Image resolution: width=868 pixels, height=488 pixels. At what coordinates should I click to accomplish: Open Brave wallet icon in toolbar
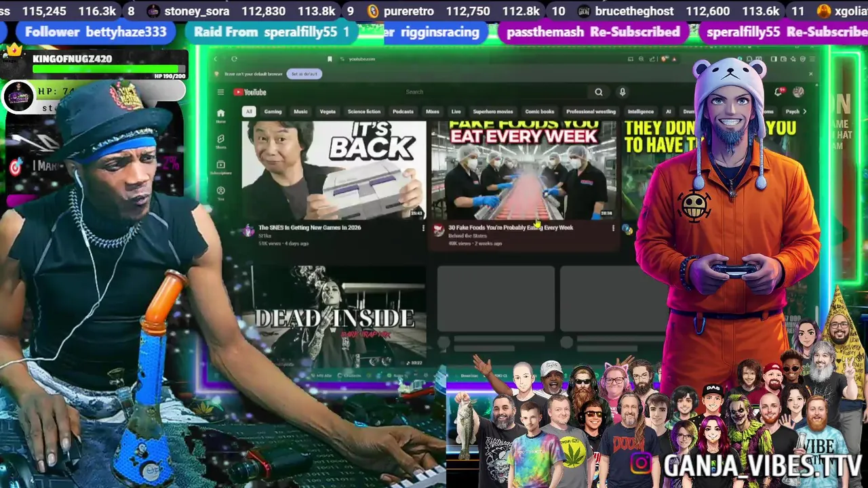783,59
